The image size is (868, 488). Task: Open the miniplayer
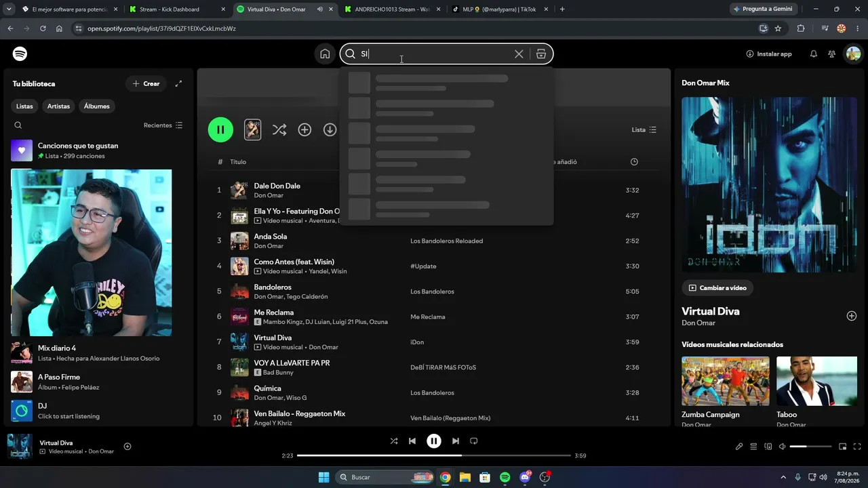point(843,447)
